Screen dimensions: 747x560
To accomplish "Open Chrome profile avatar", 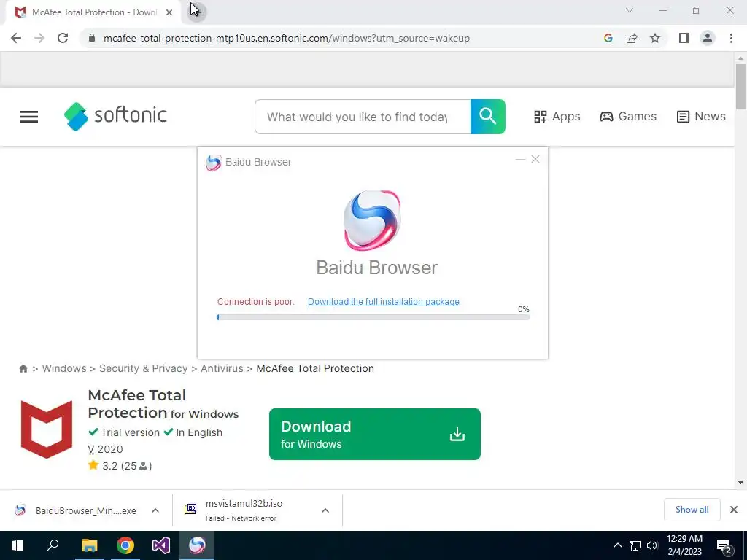I will pyautogui.click(x=708, y=38).
